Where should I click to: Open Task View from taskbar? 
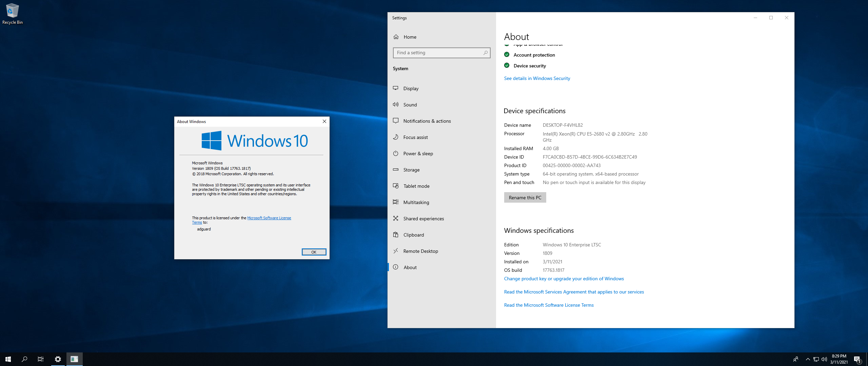tap(41, 359)
